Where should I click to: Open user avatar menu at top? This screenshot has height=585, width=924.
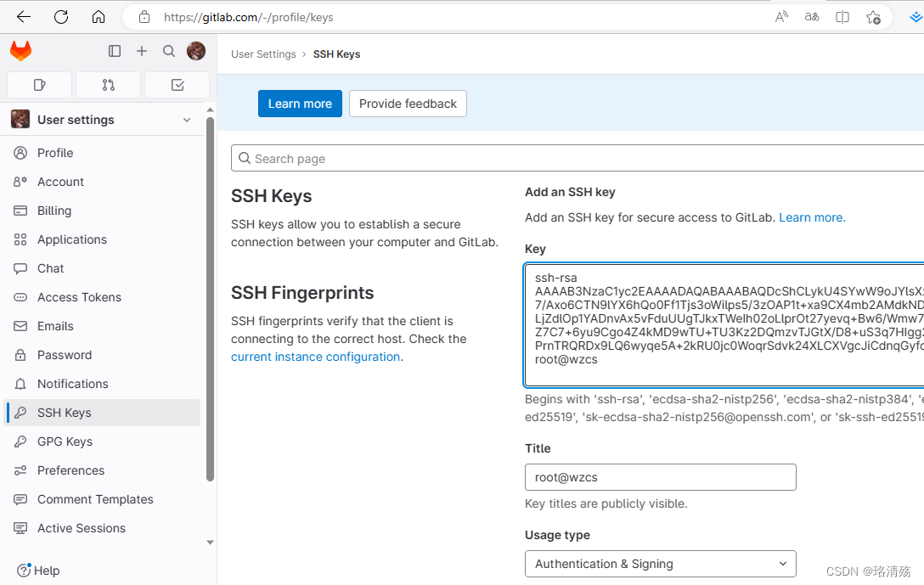pos(196,51)
